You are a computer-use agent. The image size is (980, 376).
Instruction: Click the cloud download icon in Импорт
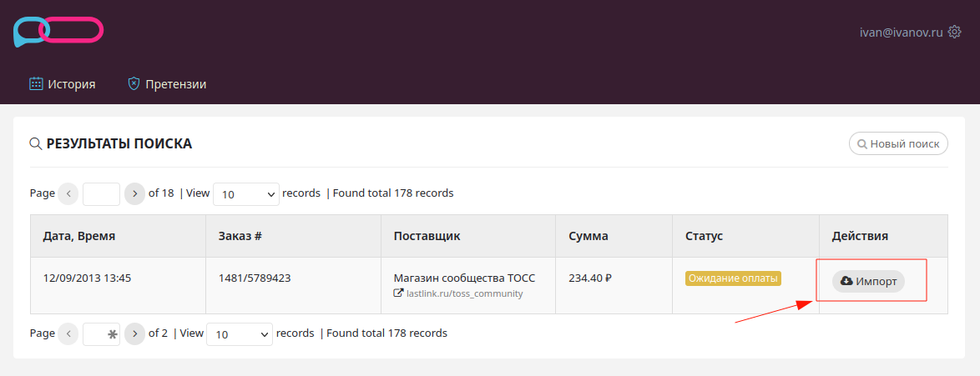(x=846, y=281)
